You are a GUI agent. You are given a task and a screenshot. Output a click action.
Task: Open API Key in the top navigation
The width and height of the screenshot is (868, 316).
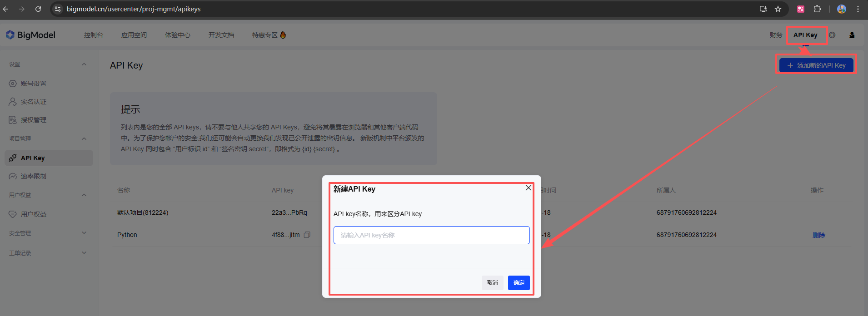pyautogui.click(x=805, y=35)
